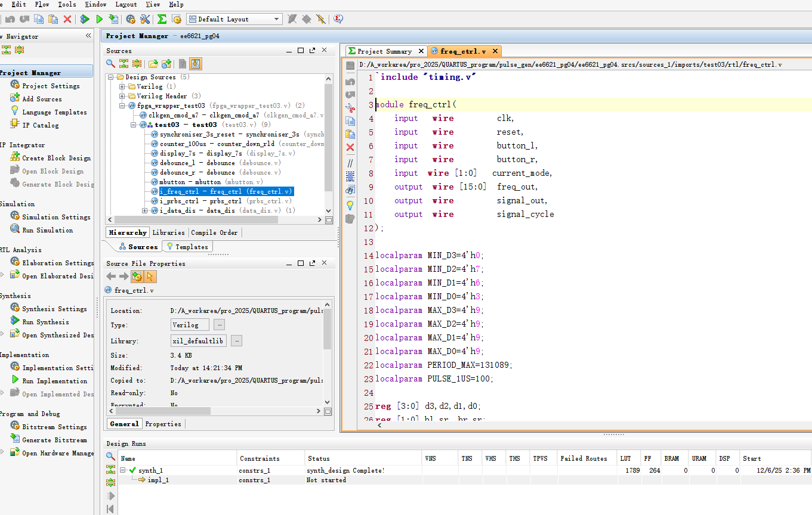812x515 pixels.
Task: Collapse the Flow Navigator with double chevron
Action: pyautogui.click(x=88, y=36)
